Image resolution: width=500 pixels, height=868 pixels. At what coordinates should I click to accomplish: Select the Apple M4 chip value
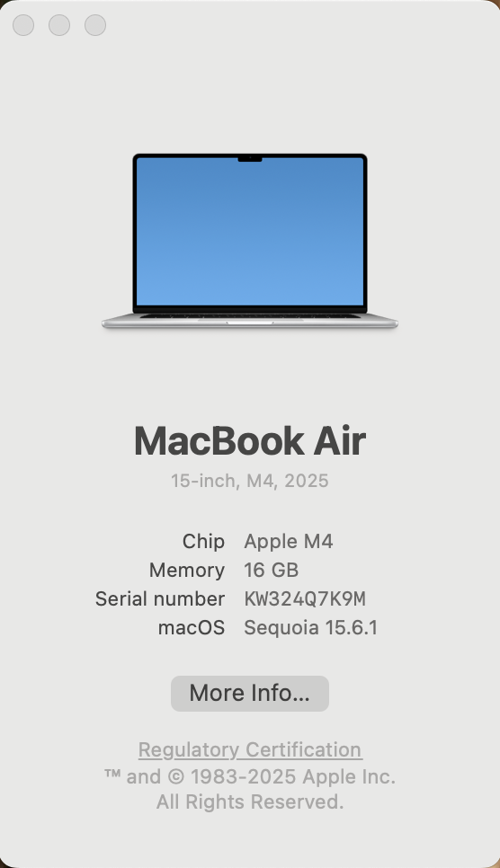click(289, 542)
